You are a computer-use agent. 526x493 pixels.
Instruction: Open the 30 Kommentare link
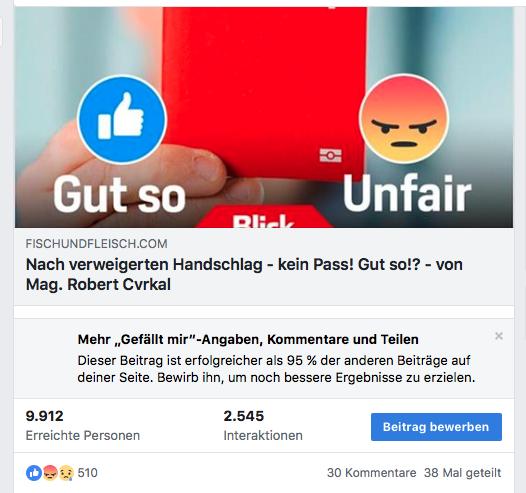pyautogui.click(x=371, y=473)
